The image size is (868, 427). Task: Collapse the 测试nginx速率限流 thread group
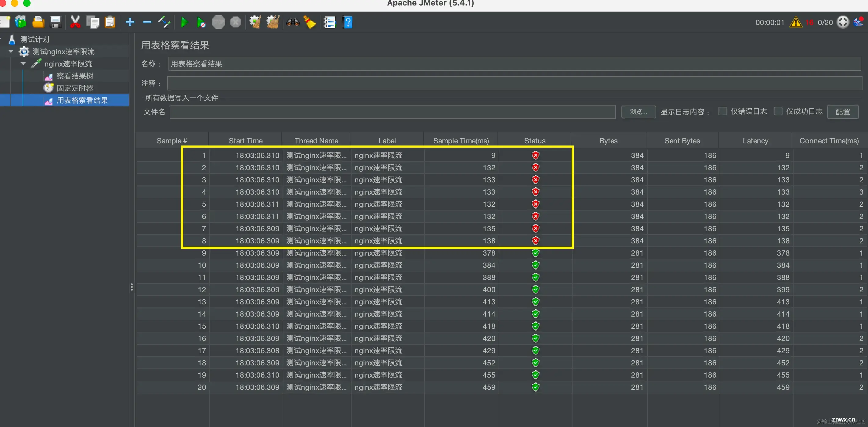(x=11, y=52)
